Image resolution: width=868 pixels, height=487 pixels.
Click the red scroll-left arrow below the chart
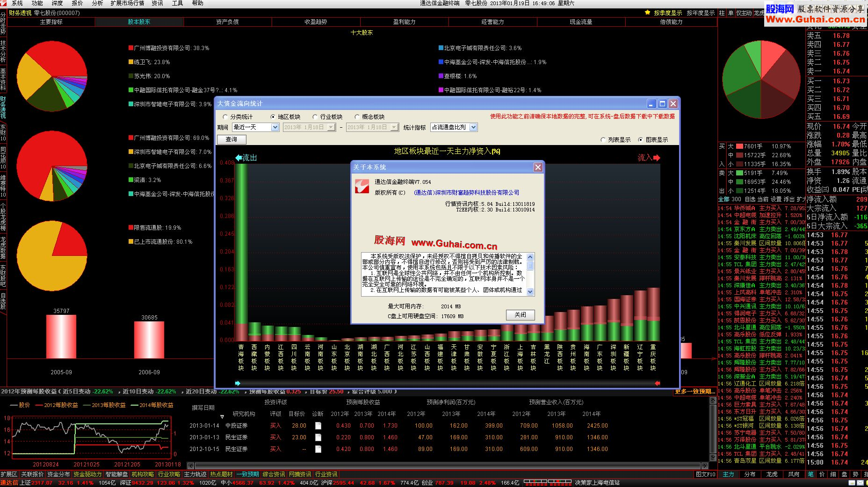coord(657,383)
